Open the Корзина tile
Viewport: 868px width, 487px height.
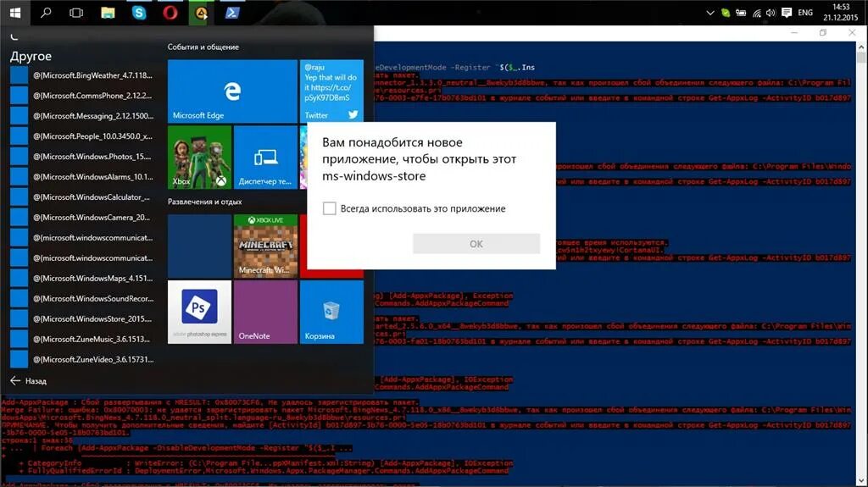[x=331, y=313]
